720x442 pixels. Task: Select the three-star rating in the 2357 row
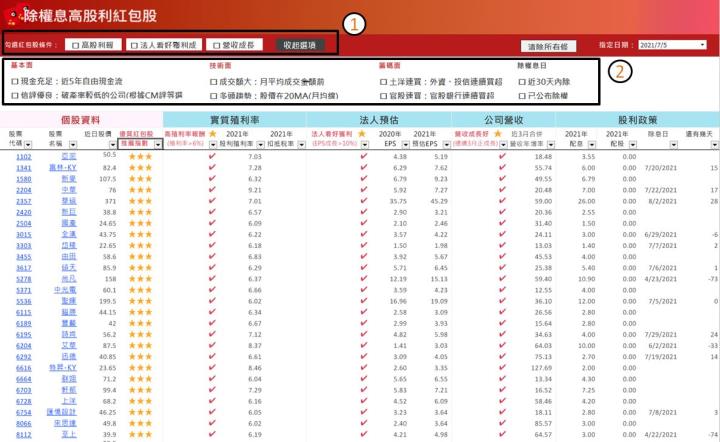[x=140, y=201]
